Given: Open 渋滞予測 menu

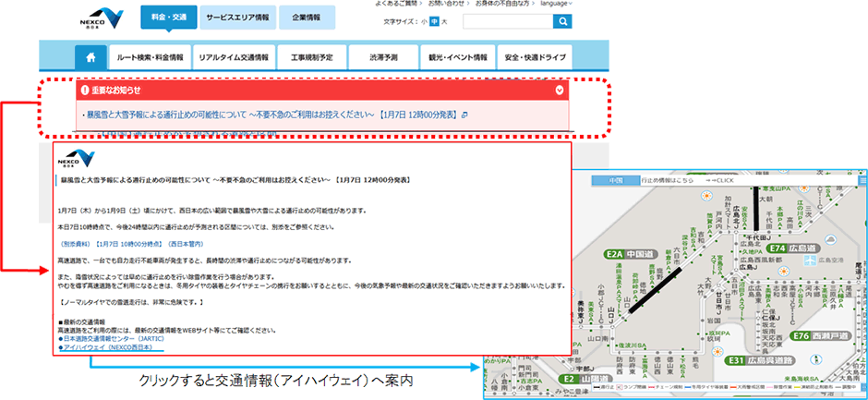Looking at the screenshot, I should click(384, 57).
